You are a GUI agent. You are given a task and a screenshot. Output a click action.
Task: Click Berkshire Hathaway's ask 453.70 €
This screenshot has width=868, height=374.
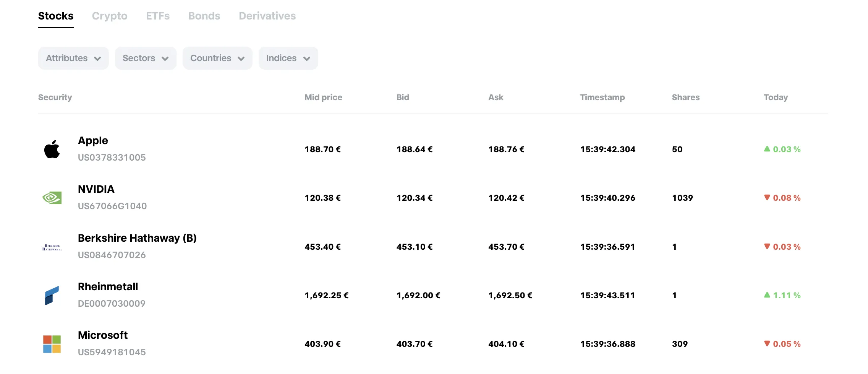(x=506, y=247)
